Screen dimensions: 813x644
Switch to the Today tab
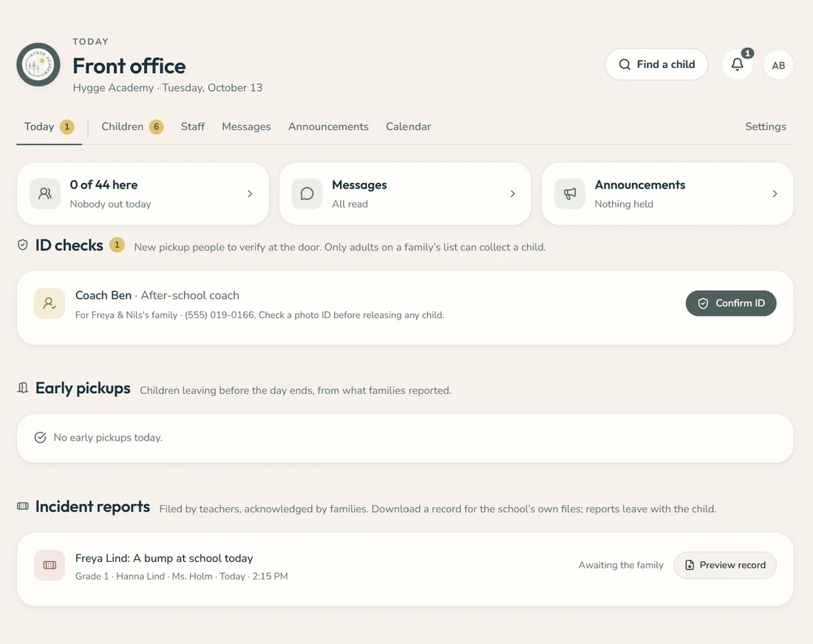click(x=50, y=126)
